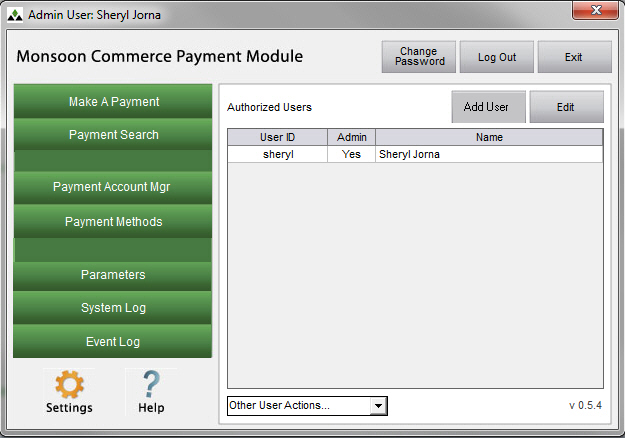Open Payment Account Mgr
Viewport: 625px width, 438px height.
click(x=113, y=187)
